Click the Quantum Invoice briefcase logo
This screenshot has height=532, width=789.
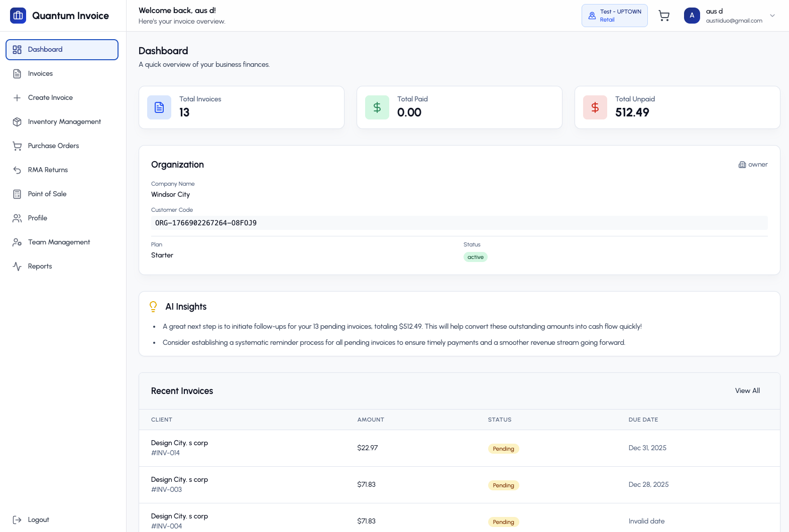[x=18, y=16]
